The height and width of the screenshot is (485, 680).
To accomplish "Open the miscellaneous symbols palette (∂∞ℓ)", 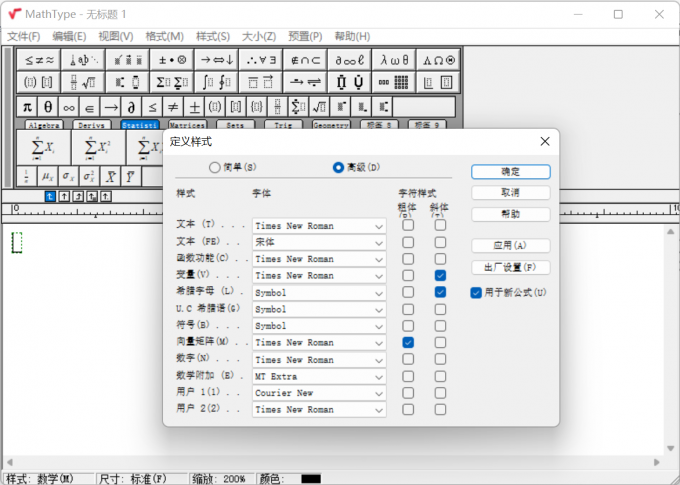I will tap(350, 60).
